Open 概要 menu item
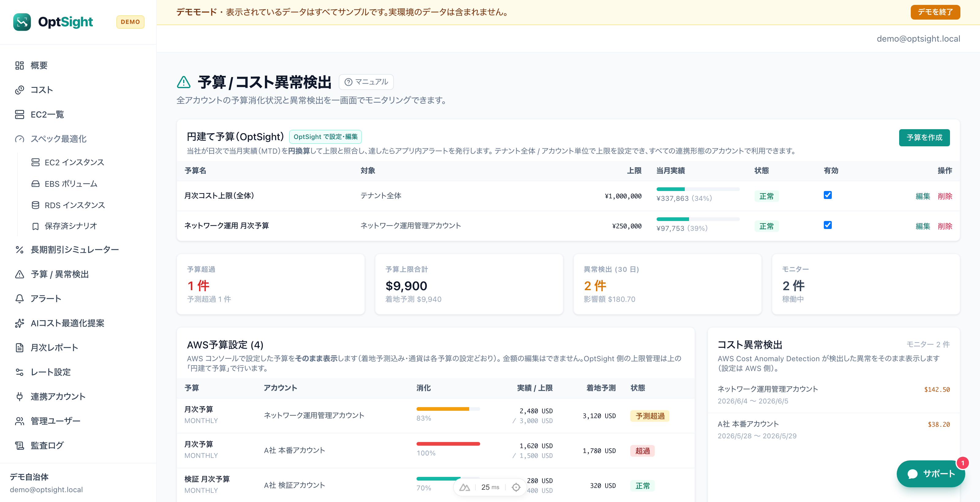Image resolution: width=980 pixels, height=502 pixels. (x=78, y=66)
